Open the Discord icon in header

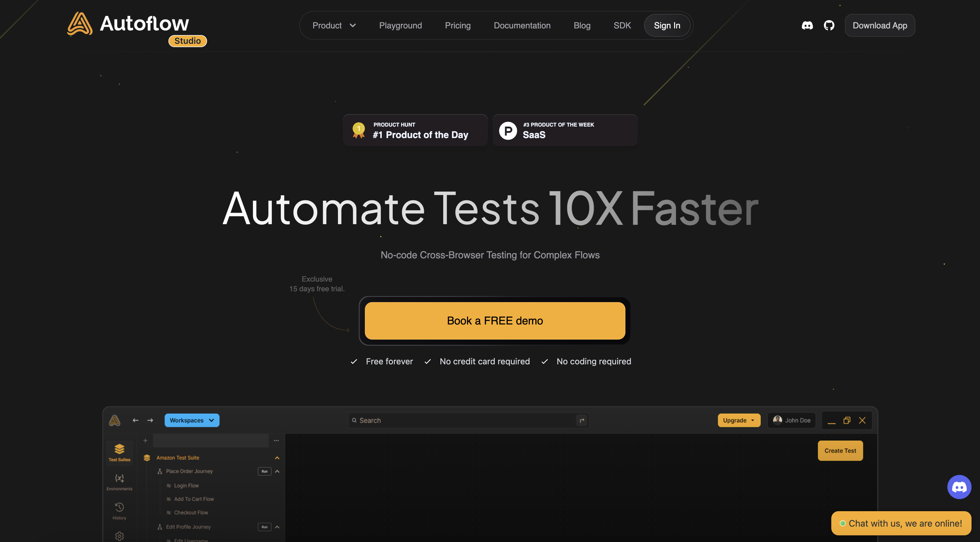[x=807, y=25]
